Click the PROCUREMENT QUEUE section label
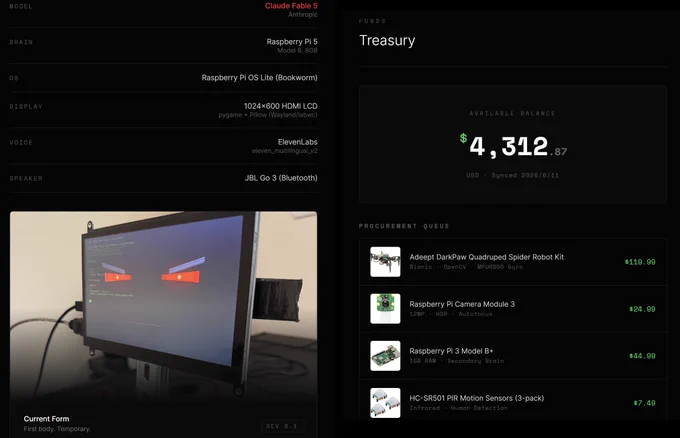Screen dimensions: 680x438 (x=404, y=226)
